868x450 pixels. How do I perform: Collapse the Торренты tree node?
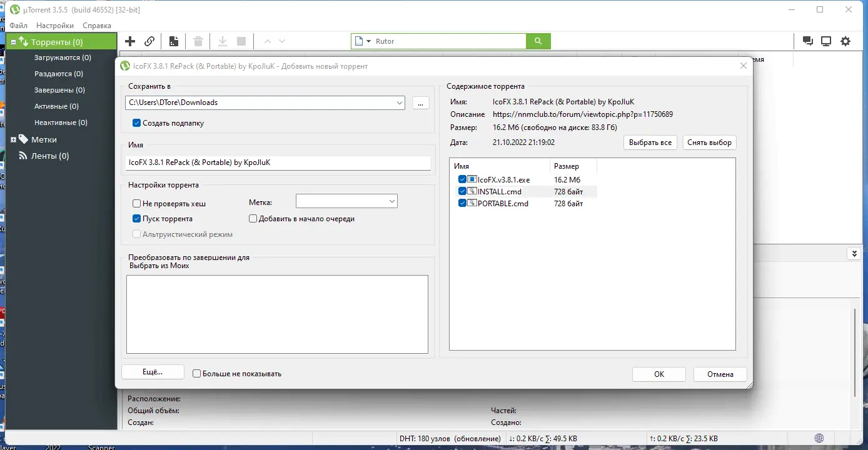click(14, 42)
